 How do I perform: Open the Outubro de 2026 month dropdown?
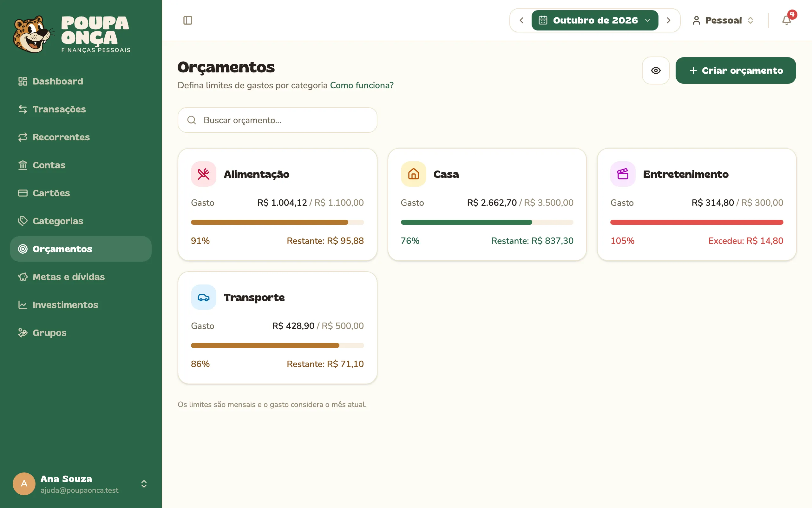[595, 21]
